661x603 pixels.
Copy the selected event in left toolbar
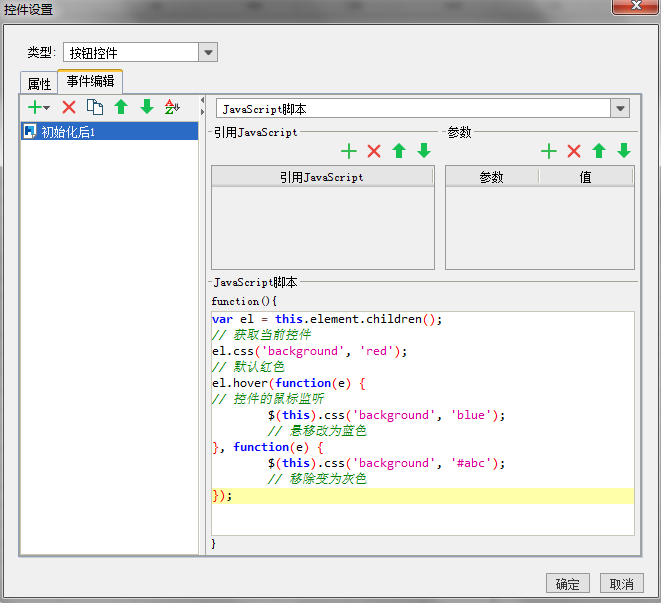click(x=95, y=107)
